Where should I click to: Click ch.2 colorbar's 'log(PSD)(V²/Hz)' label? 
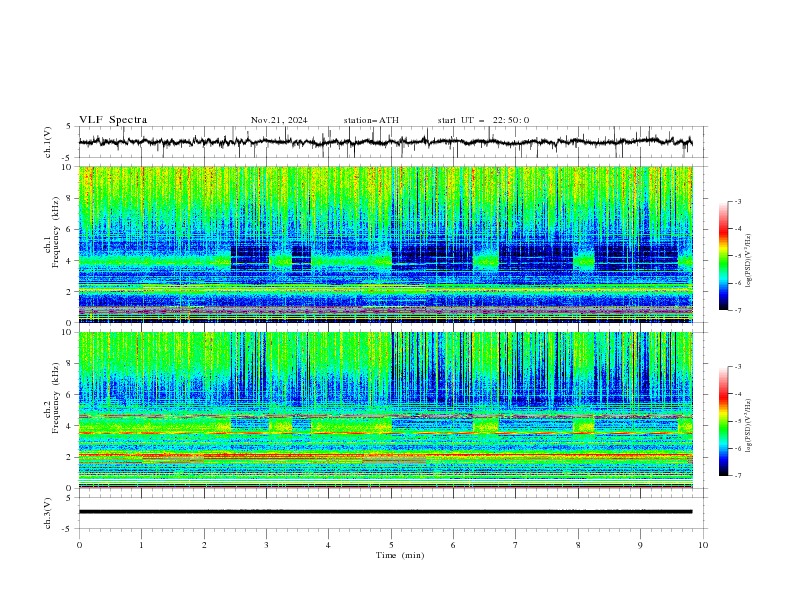pyautogui.click(x=749, y=426)
